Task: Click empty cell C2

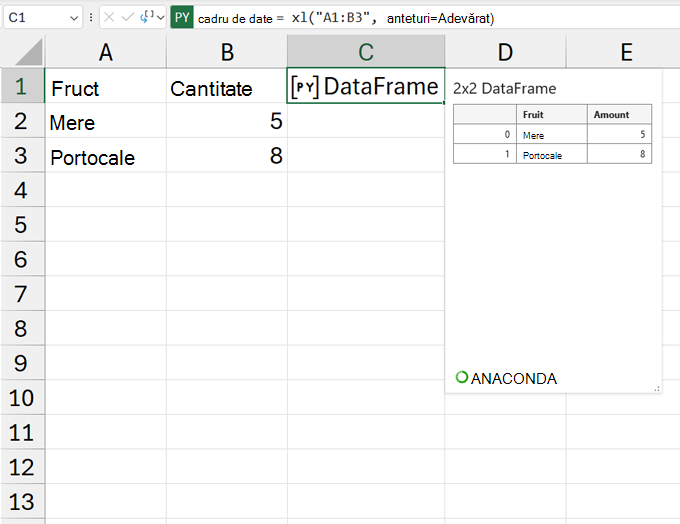Action: click(x=366, y=121)
